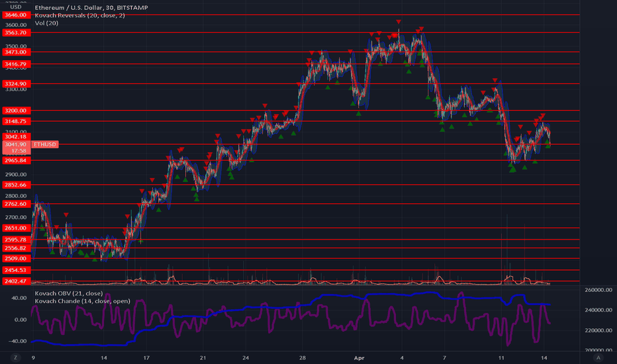The width and height of the screenshot is (617, 364).
Task: Select the 2762.60 price level label
Action: point(16,204)
